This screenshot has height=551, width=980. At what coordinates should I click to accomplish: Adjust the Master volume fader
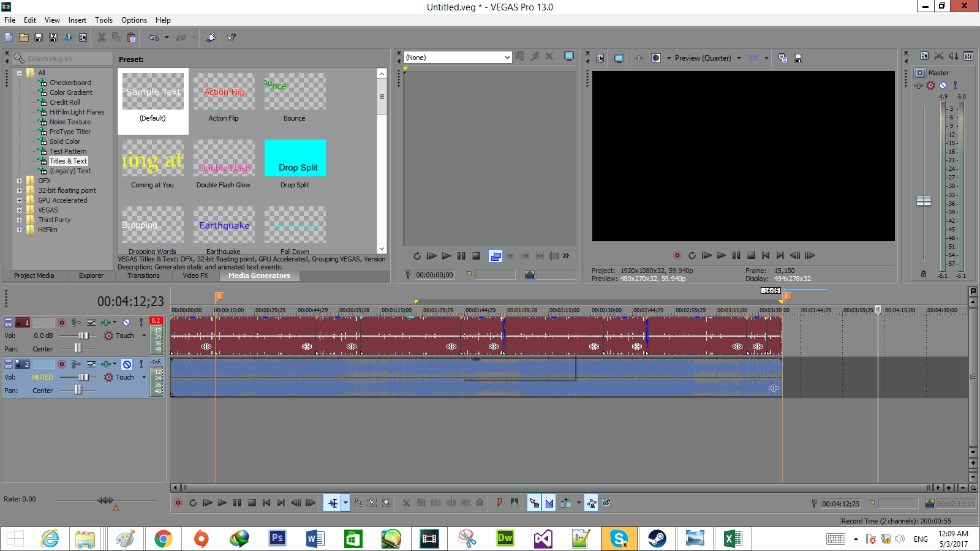(x=924, y=201)
